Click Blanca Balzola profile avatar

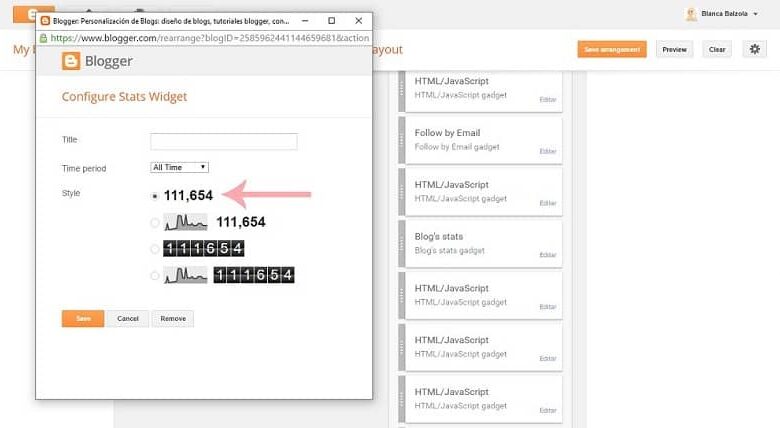tap(691, 14)
